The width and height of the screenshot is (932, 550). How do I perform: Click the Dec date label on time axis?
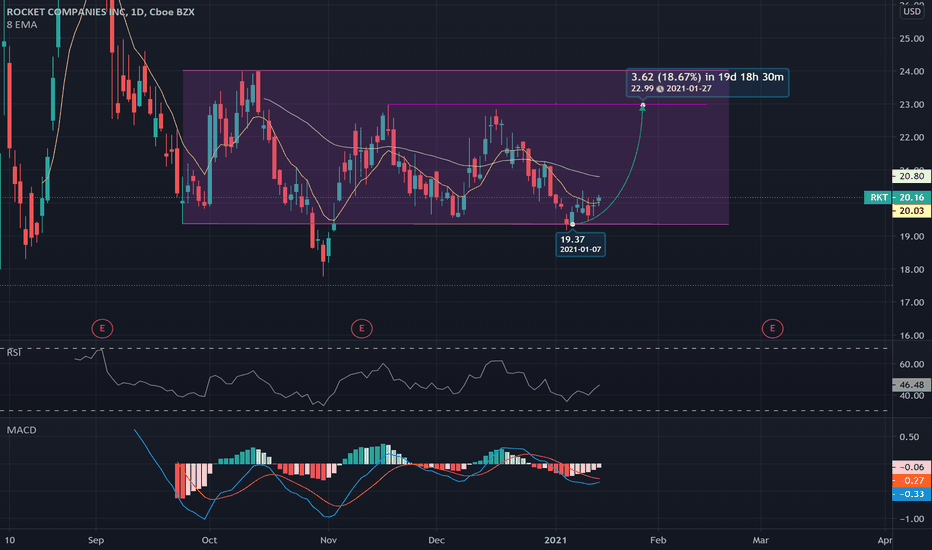tap(436, 540)
